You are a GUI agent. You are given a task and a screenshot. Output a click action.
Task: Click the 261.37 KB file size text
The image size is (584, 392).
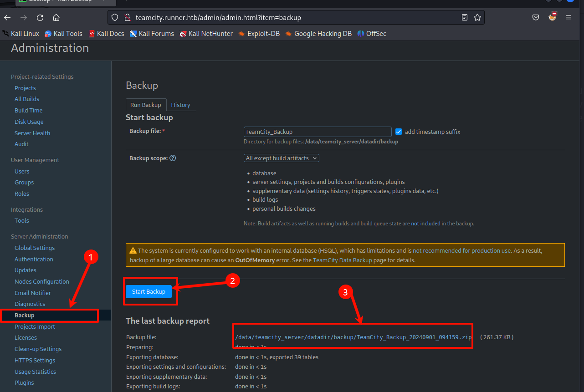497,337
